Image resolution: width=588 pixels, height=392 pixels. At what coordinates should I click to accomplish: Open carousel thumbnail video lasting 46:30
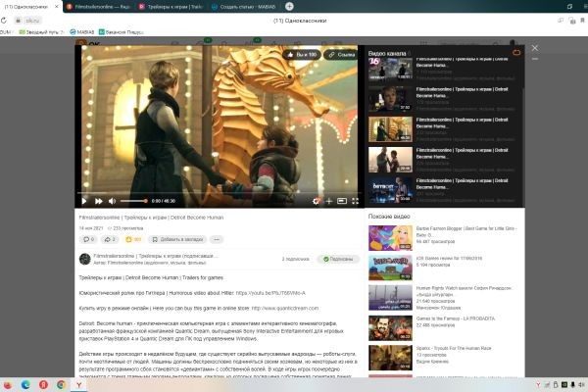[x=390, y=129]
